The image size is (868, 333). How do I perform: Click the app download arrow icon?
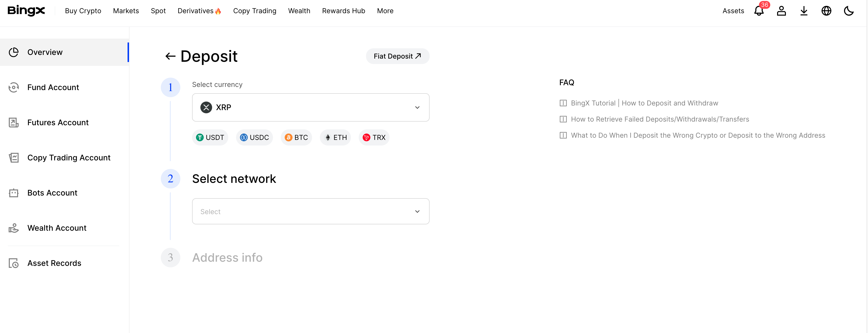(804, 11)
